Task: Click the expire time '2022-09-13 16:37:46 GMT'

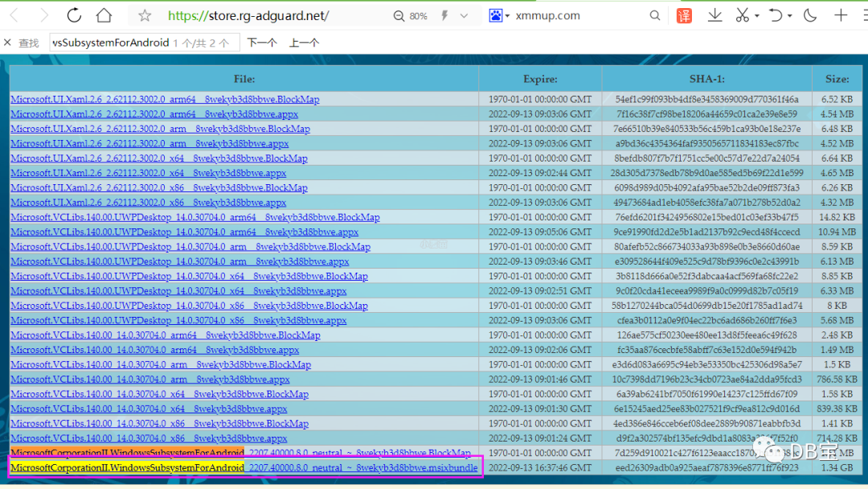Action: point(540,468)
